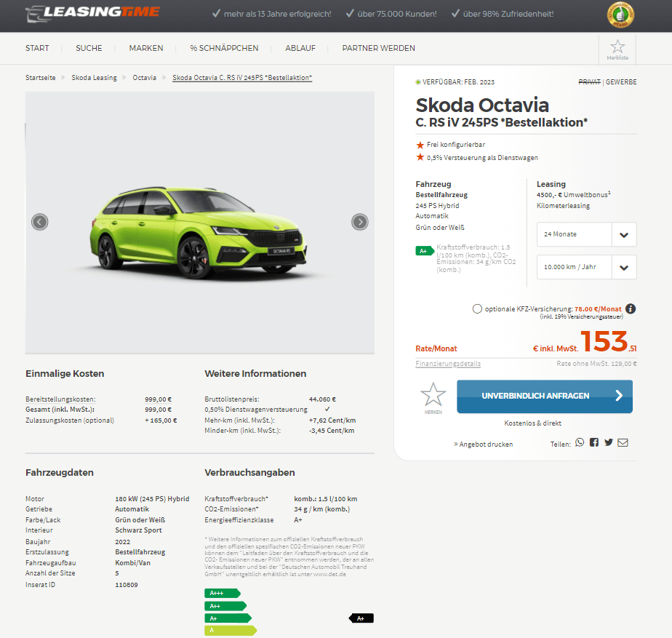Open the Finanzierungsdetails link
The height and width of the screenshot is (638, 672).
tap(448, 364)
